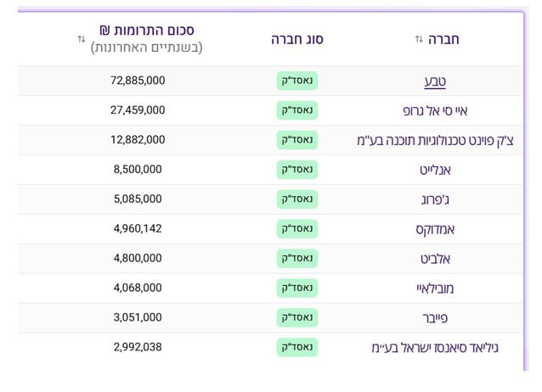This screenshot has width=542, height=392.
Task: Click the סוג חברה column header
Action: click(297, 39)
